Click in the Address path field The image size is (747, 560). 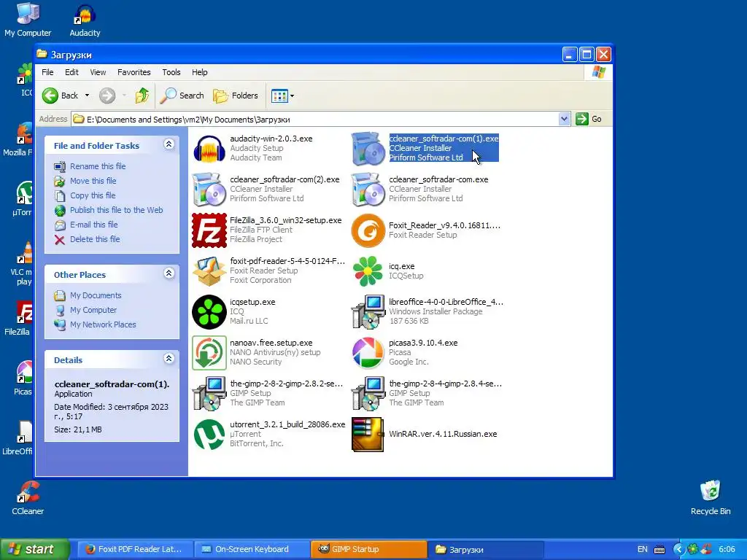pos(314,119)
